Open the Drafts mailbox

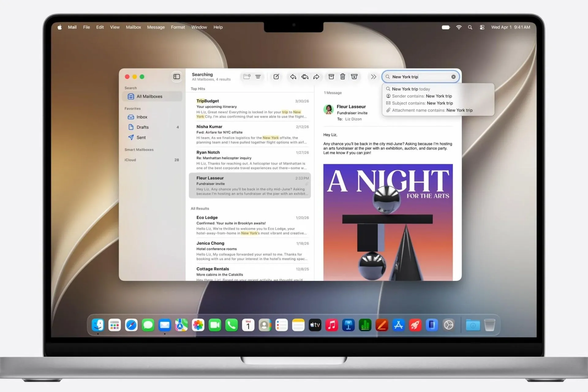(x=152, y=127)
